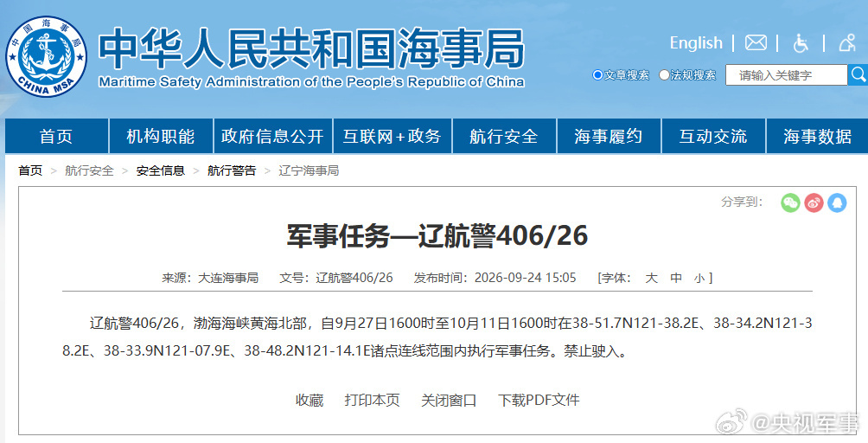Click the wheelchair accessibility icon

click(x=801, y=42)
